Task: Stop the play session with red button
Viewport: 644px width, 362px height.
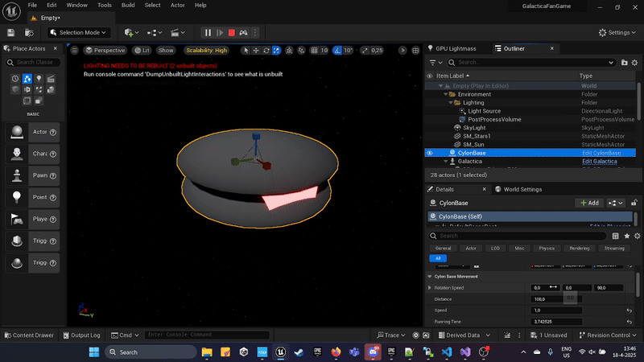Action: [232, 32]
